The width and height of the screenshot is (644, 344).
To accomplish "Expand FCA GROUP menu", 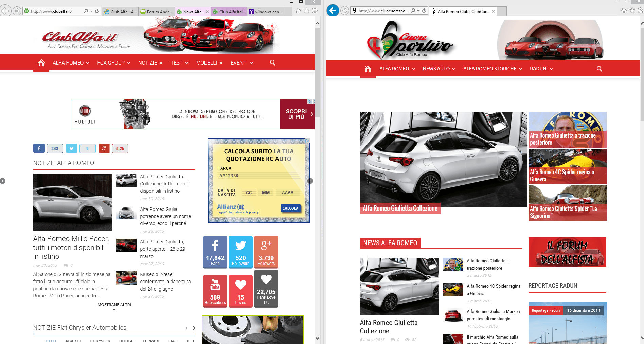I will coord(114,63).
